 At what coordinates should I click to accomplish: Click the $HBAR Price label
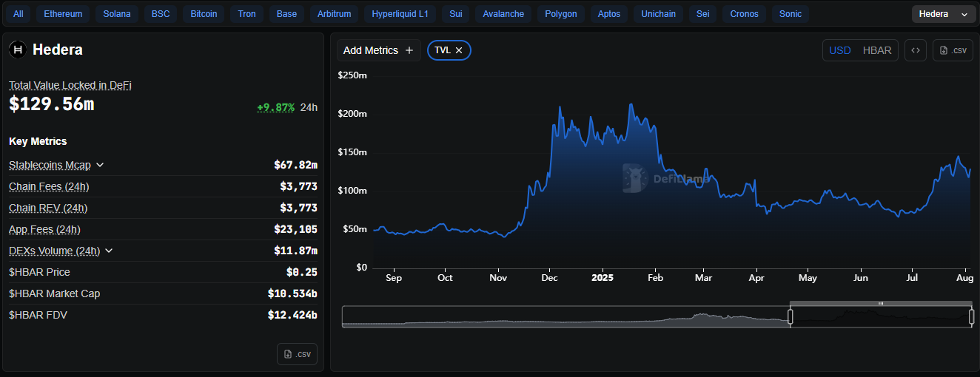pyautogui.click(x=39, y=272)
